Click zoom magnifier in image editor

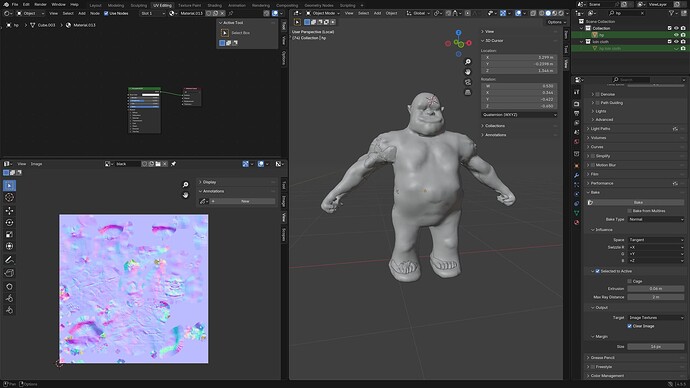coord(186,184)
